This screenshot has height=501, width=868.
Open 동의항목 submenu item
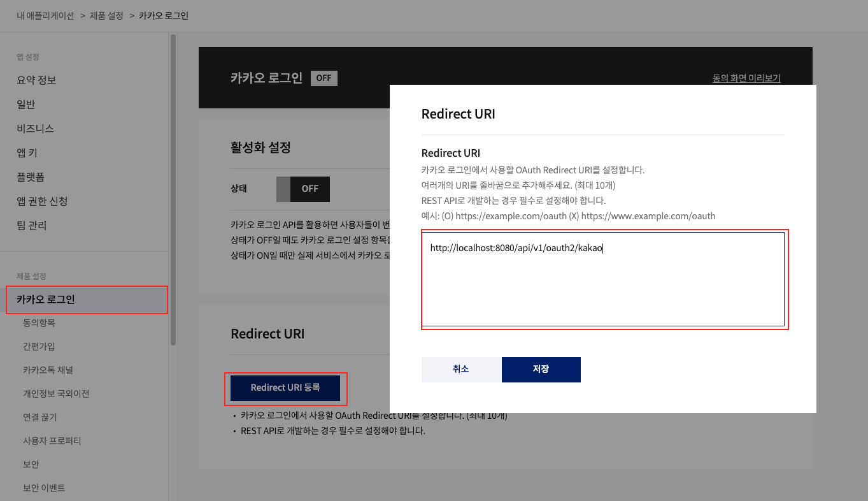pyautogui.click(x=39, y=323)
